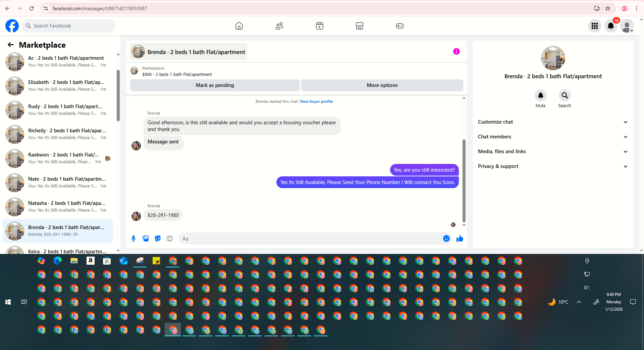Screen dimensions: 644x350
Task: Open Task View on the taskbar
Action: tap(24, 302)
